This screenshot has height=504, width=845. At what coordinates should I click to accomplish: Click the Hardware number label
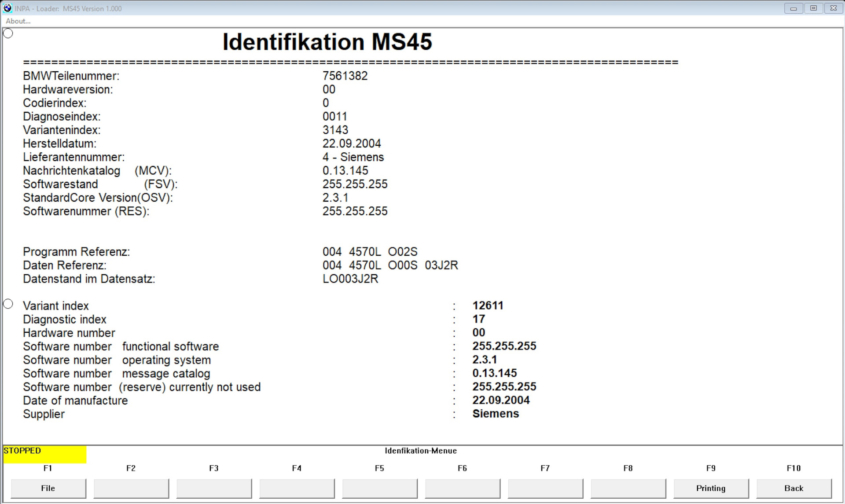click(x=69, y=333)
